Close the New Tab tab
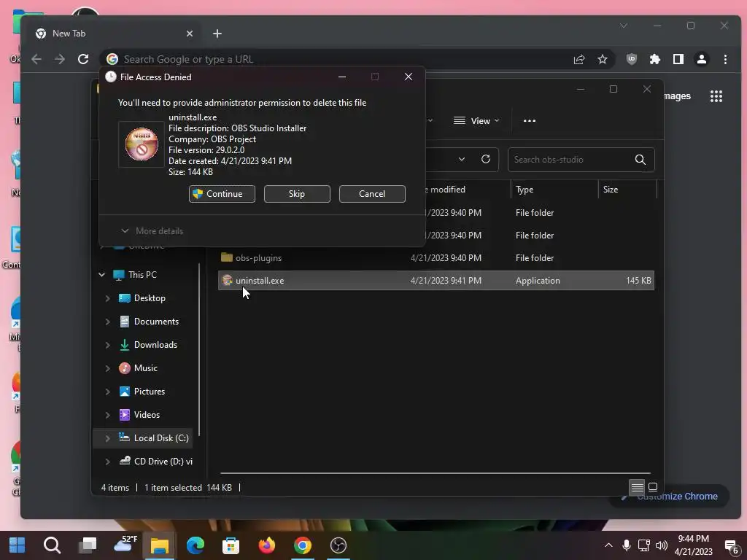747x560 pixels. (x=190, y=34)
